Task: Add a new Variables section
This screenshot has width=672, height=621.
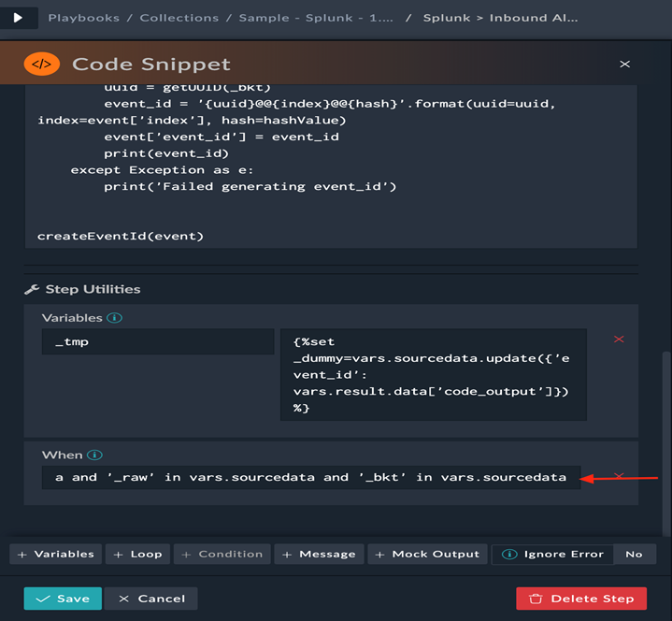Action: (57, 554)
